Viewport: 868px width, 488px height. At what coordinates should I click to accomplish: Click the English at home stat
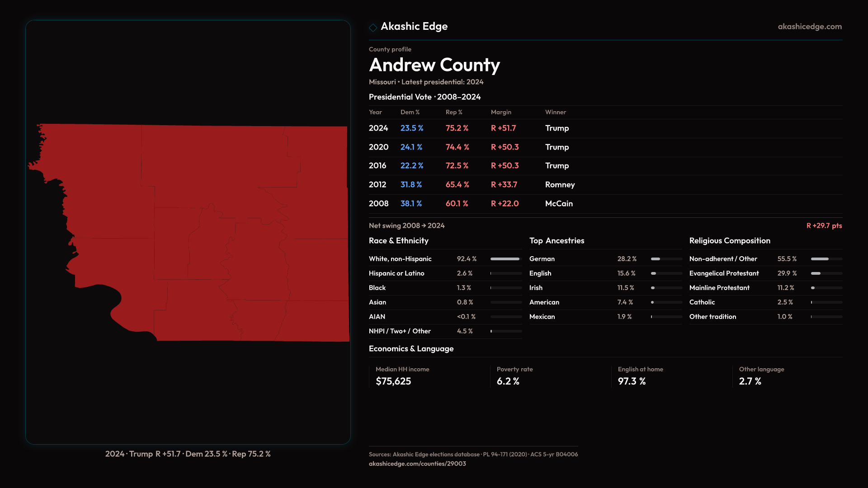pyautogui.click(x=632, y=381)
